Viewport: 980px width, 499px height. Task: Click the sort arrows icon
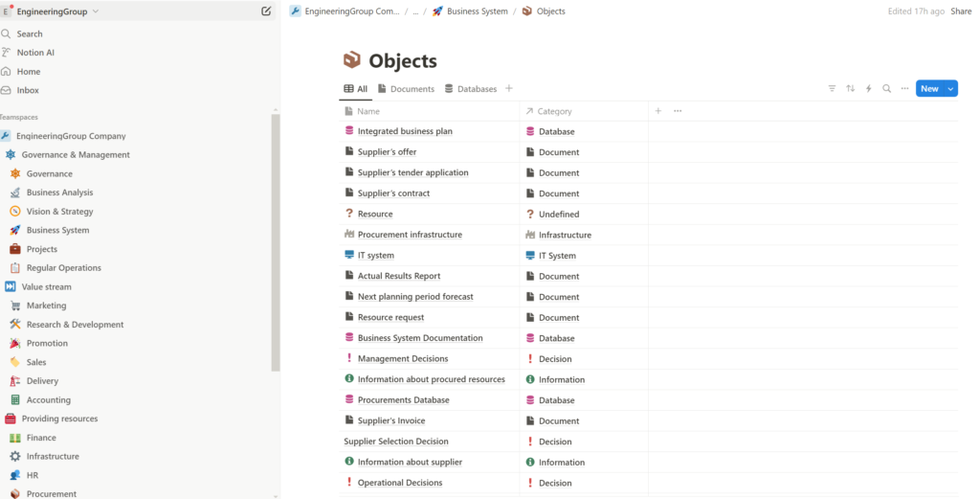851,89
